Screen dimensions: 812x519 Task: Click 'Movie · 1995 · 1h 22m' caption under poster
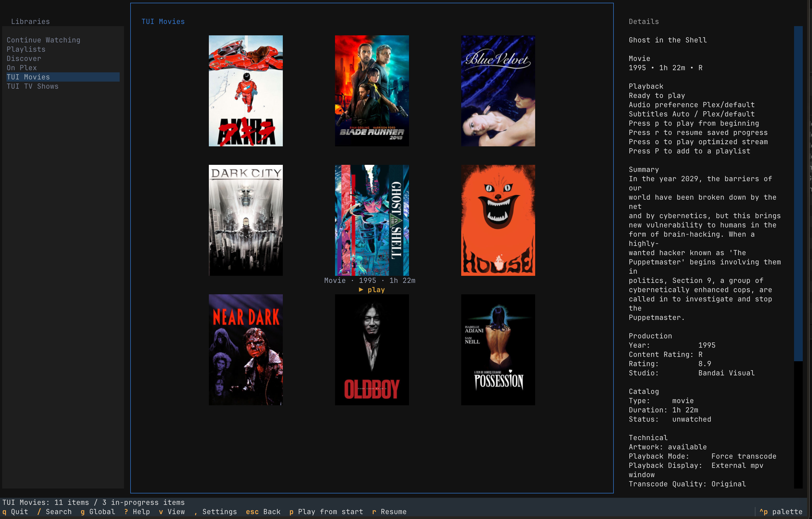point(370,280)
